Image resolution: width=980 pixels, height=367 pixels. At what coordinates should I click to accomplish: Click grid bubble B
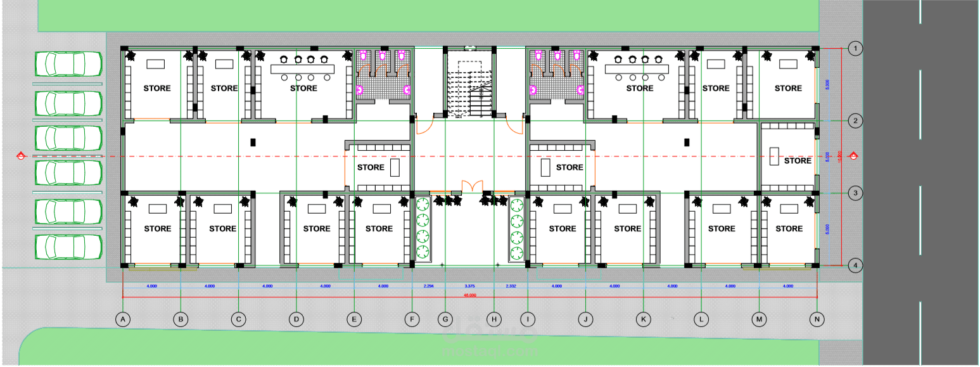pyautogui.click(x=181, y=319)
